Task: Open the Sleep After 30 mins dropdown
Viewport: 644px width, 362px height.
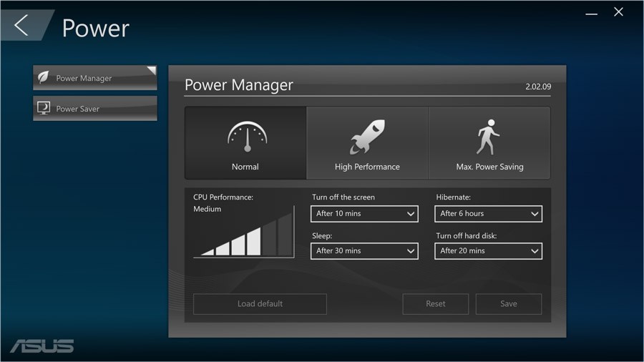Action: (364, 251)
